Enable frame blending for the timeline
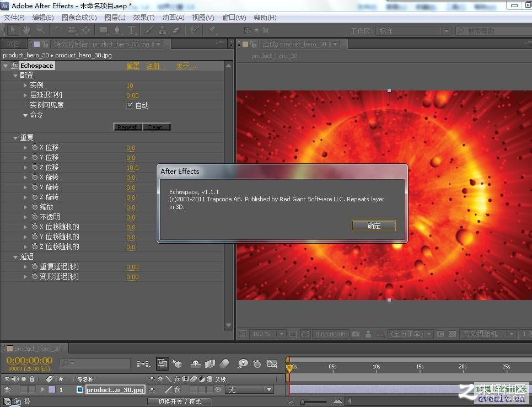Viewport: 532px width, 407px height. 209,363
